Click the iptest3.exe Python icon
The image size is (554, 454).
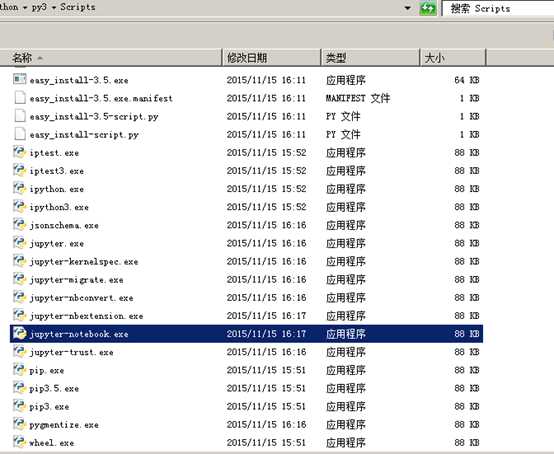click(20, 170)
